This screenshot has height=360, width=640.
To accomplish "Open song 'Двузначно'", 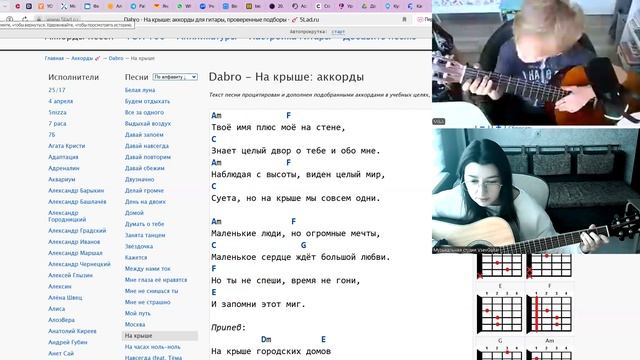I will 140,179.
